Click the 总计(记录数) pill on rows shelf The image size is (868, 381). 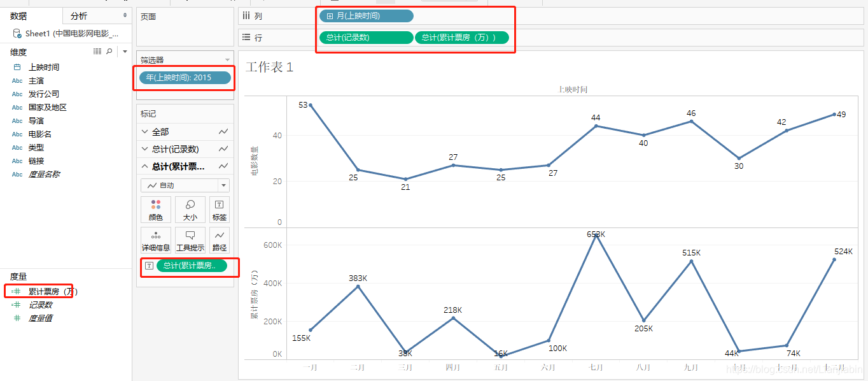coord(366,38)
